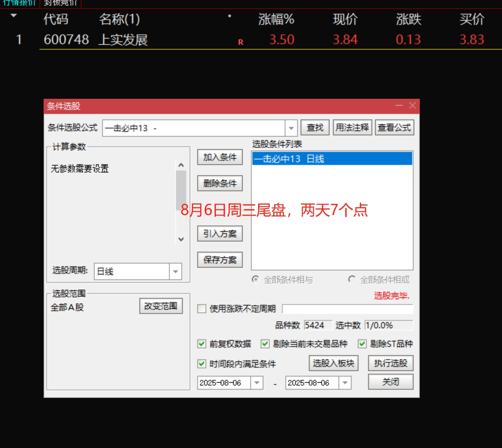Click 删除条件 to remove condition
502x448 pixels.
(x=220, y=183)
